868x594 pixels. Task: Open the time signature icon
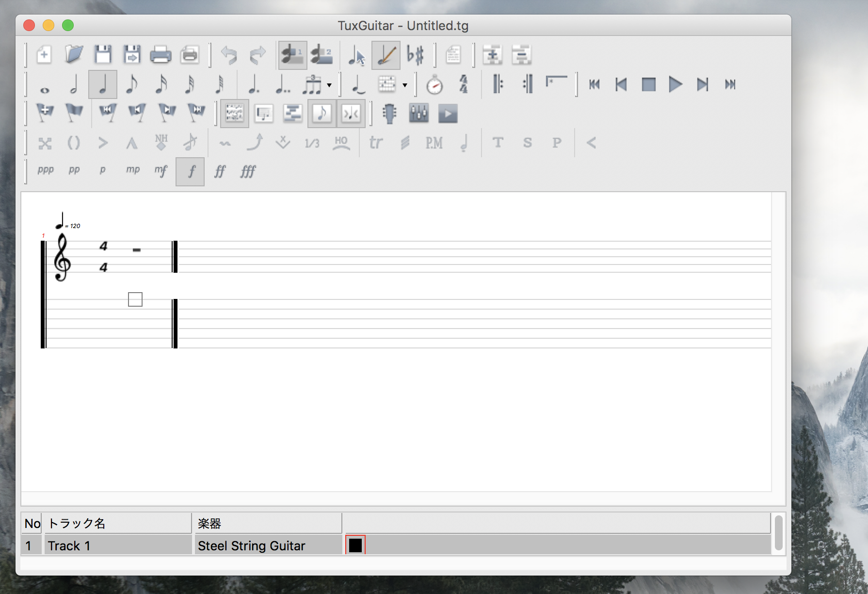pyautogui.click(x=464, y=84)
